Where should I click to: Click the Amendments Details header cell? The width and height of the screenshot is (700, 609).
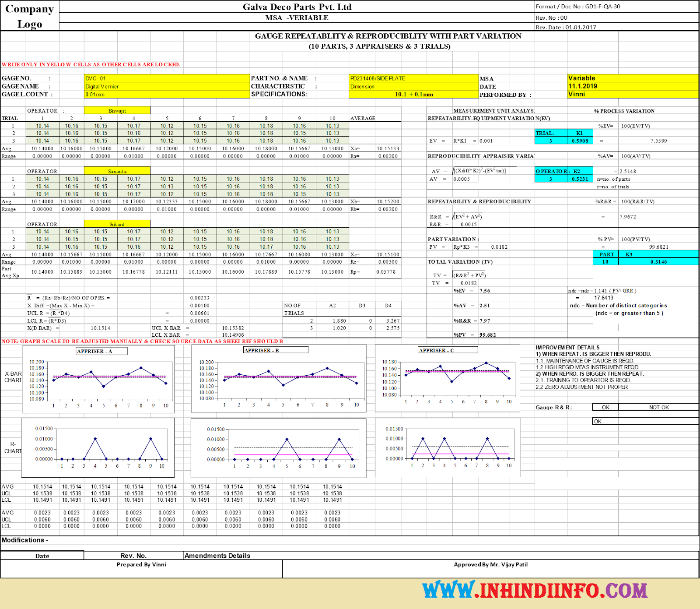[x=219, y=556]
